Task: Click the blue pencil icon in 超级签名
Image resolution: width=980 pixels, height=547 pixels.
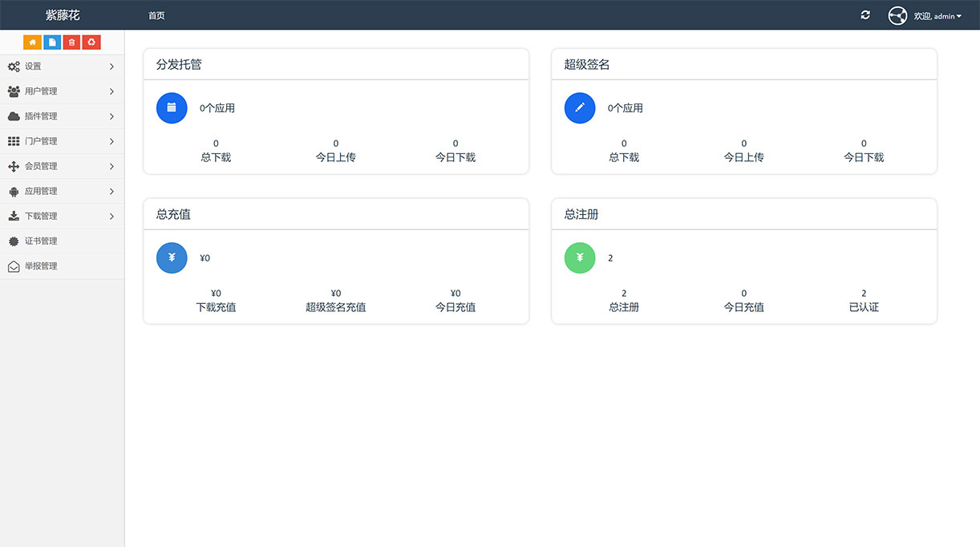Action: [x=580, y=108]
